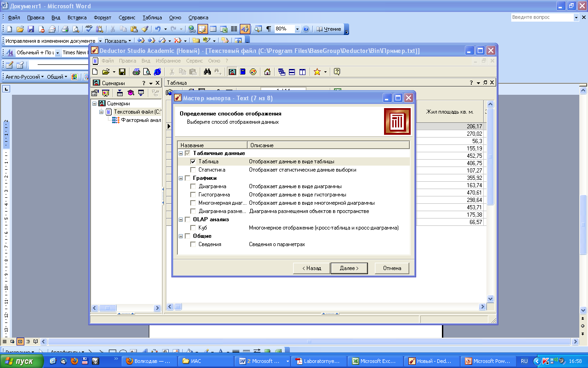Click the Format Painter brush in Word

[x=145, y=29]
